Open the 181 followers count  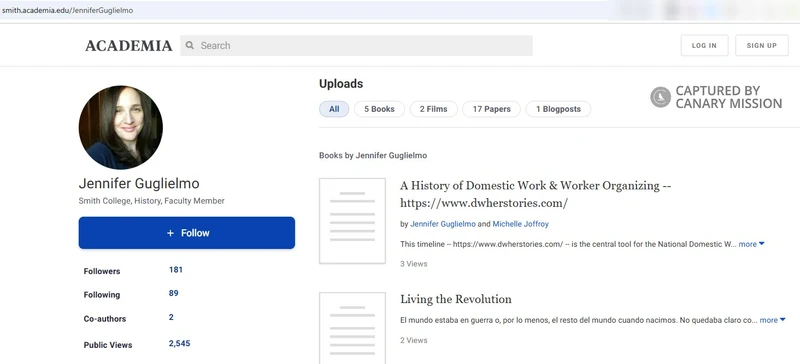pos(176,270)
